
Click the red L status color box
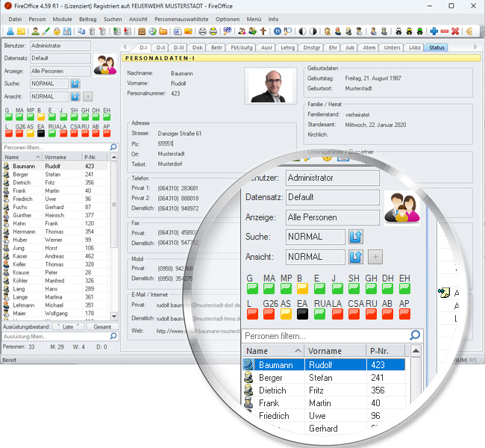pyautogui.click(x=7, y=134)
